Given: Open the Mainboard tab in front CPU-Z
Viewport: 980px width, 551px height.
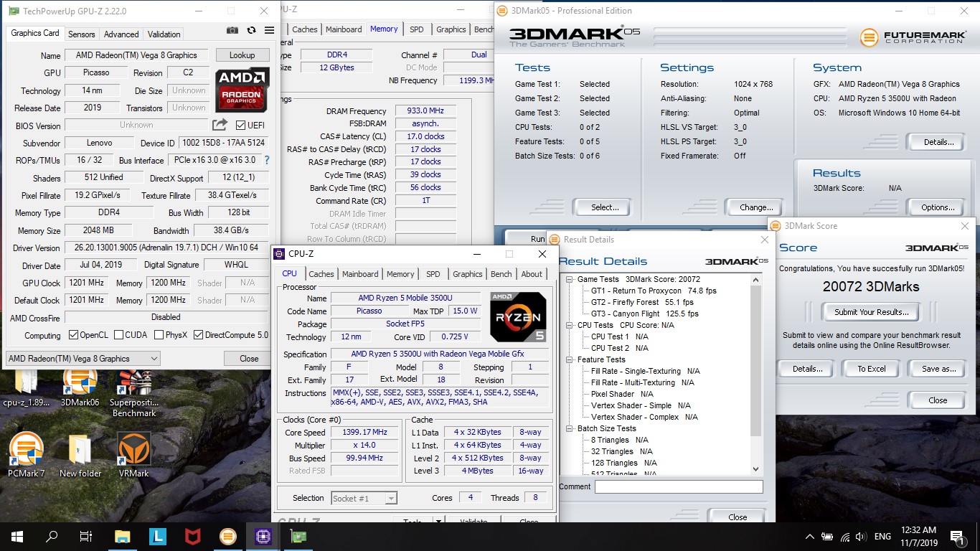Looking at the screenshot, I should point(360,274).
